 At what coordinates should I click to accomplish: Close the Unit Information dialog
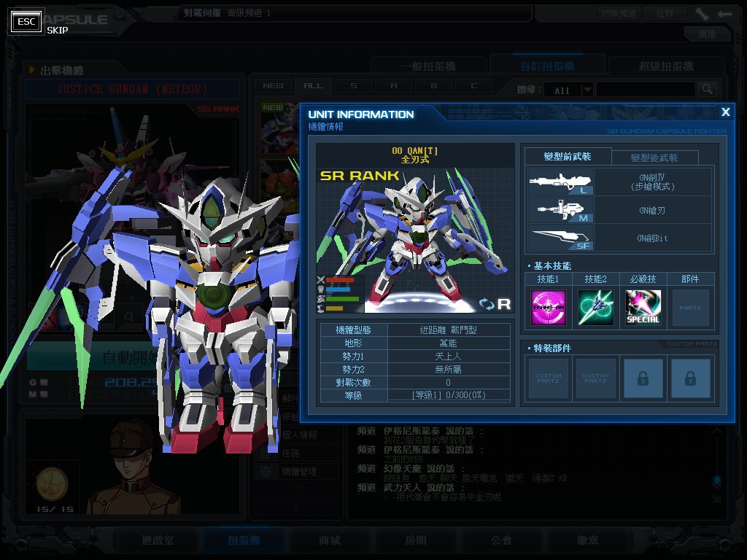pos(725,112)
